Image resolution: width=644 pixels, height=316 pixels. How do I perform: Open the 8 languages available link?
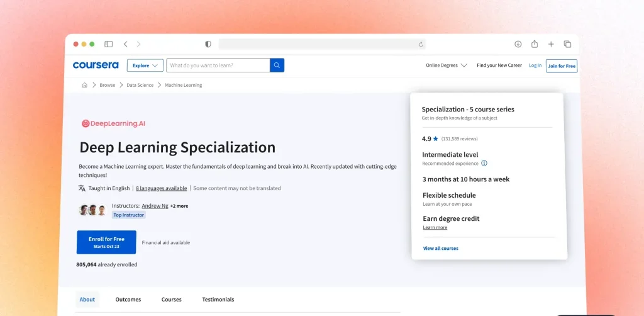point(162,188)
